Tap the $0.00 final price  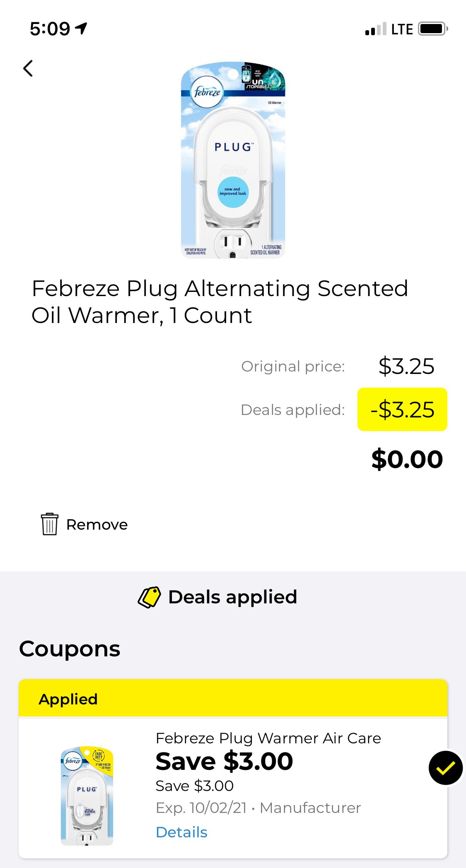click(x=407, y=459)
